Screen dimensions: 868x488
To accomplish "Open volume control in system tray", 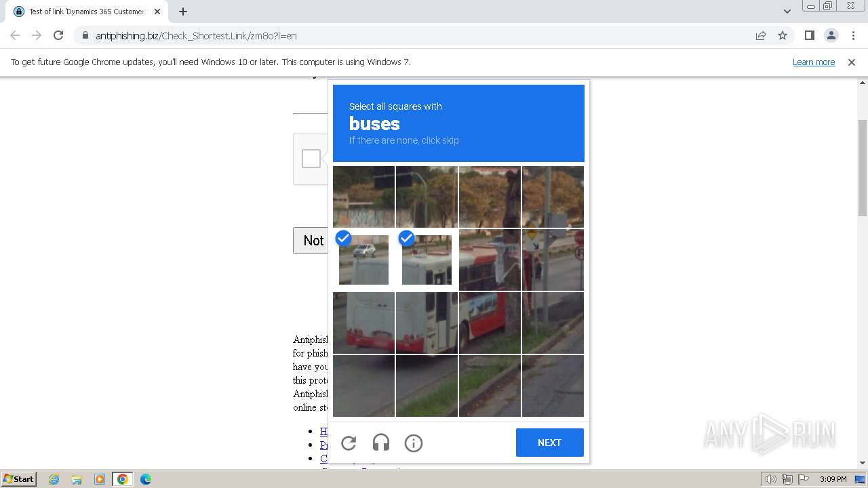I will (771, 479).
